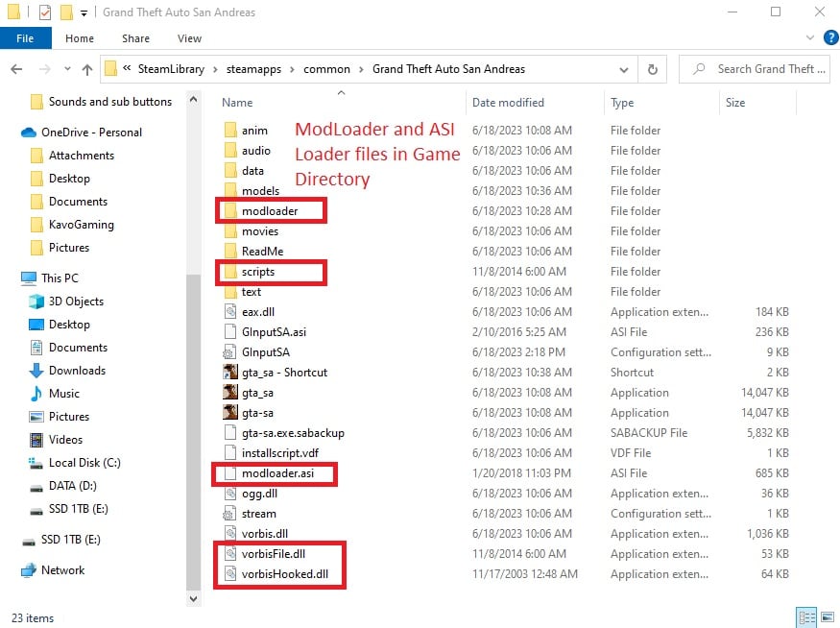Select the eax.dll file icon
This screenshot has width=840, height=628.
tap(230, 311)
